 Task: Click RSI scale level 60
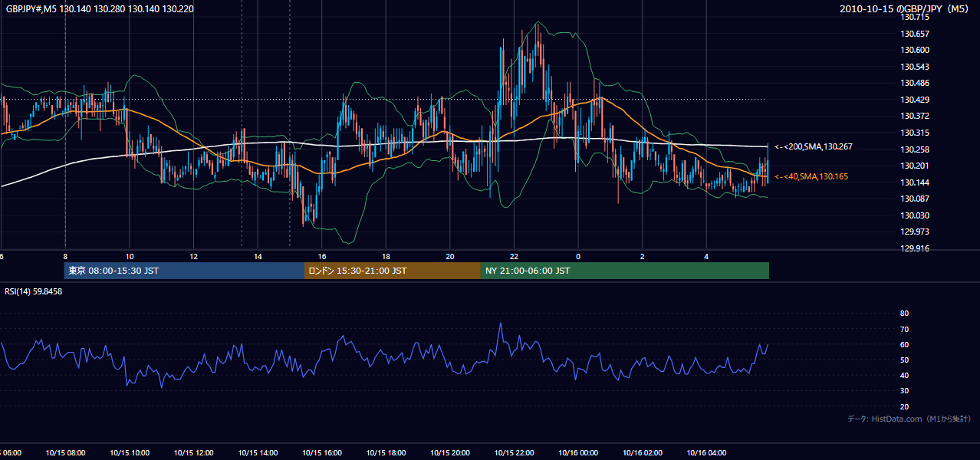(x=904, y=344)
